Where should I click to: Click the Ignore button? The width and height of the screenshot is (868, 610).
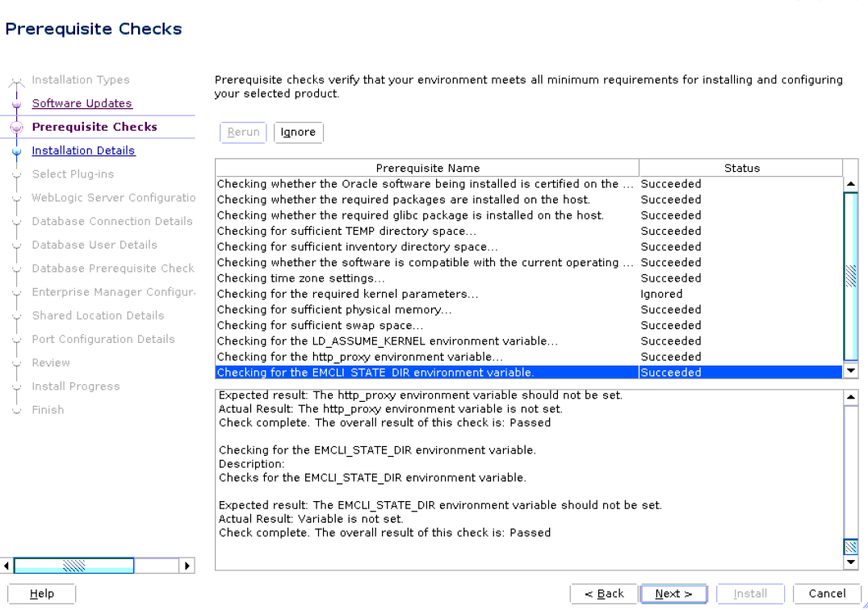298,132
